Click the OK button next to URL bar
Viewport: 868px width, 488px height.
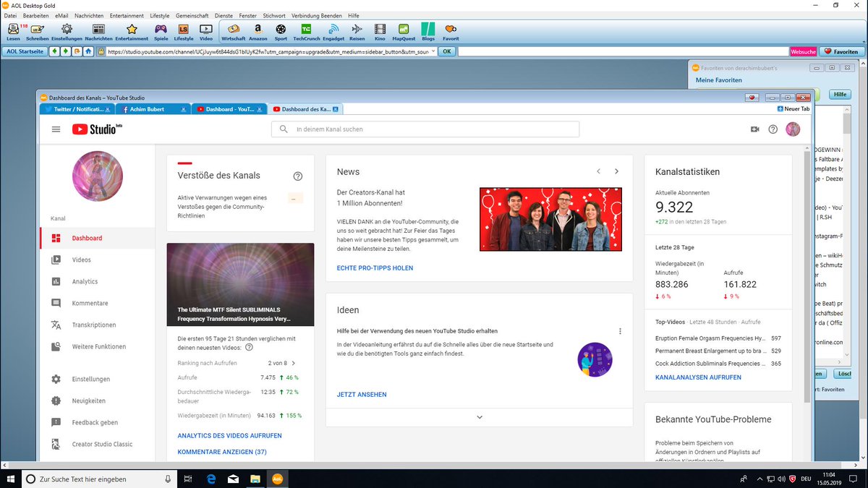(x=447, y=51)
